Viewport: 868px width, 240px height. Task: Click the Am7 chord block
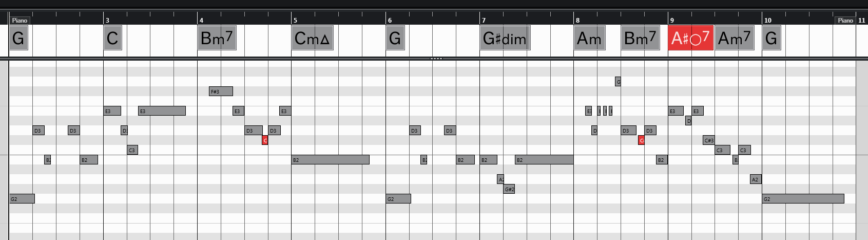(x=734, y=38)
